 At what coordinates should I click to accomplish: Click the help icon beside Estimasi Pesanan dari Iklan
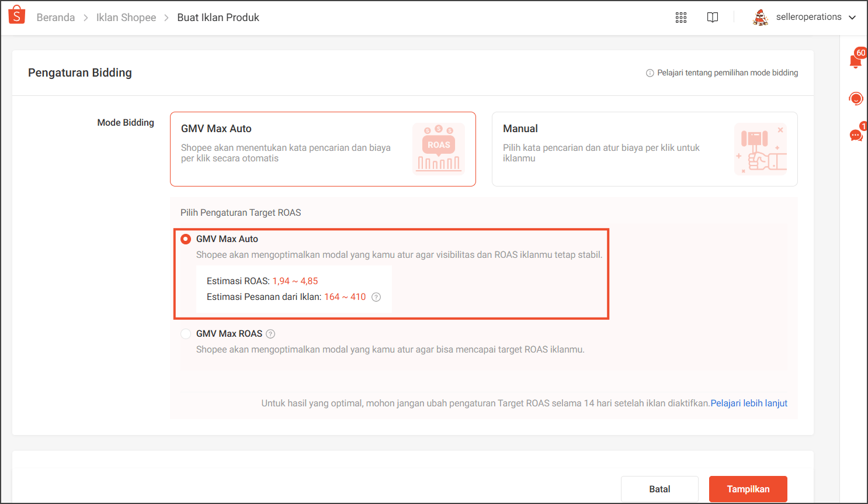coord(376,297)
